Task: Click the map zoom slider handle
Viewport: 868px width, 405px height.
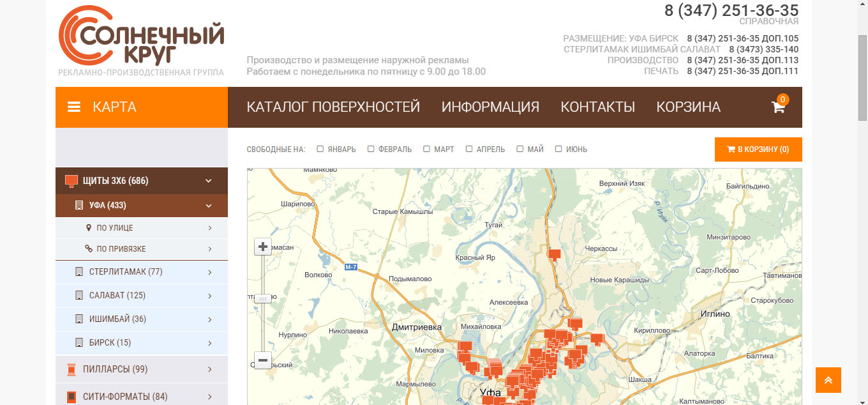Action: pyautogui.click(x=263, y=298)
